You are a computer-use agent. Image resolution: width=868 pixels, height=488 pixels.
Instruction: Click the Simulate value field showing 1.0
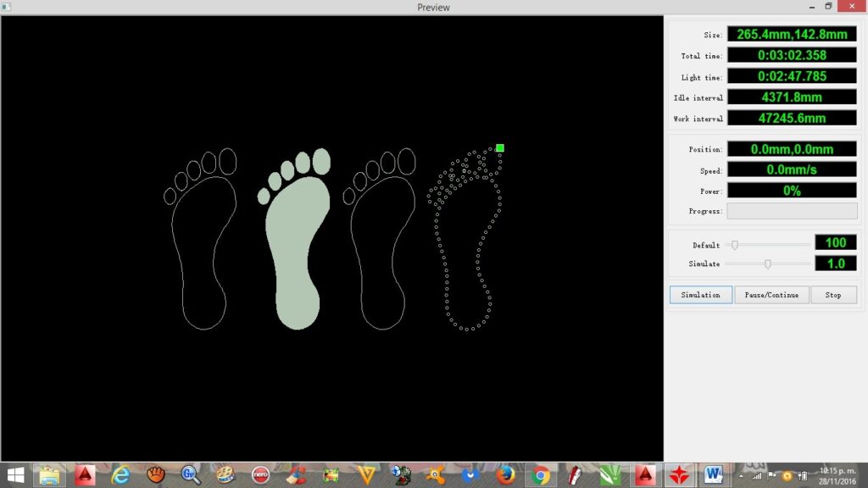(835, 263)
